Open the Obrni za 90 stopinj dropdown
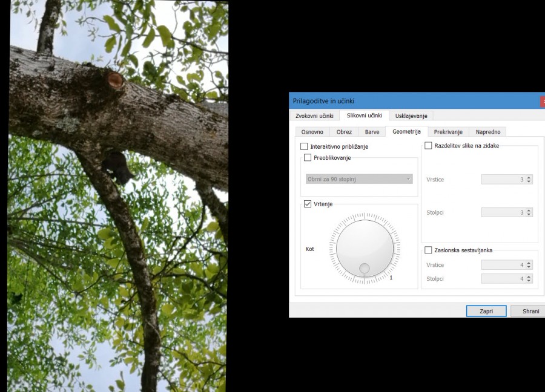 (x=359, y=179)
